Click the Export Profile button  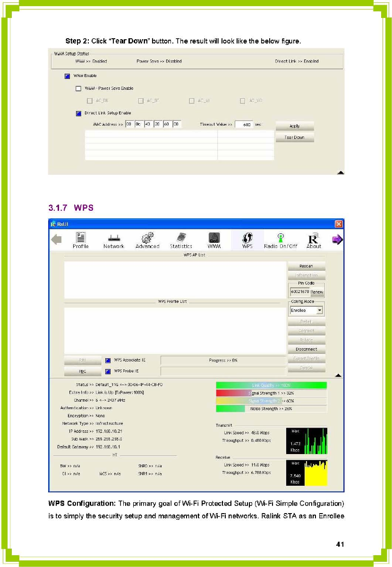[x=307, y=359]
